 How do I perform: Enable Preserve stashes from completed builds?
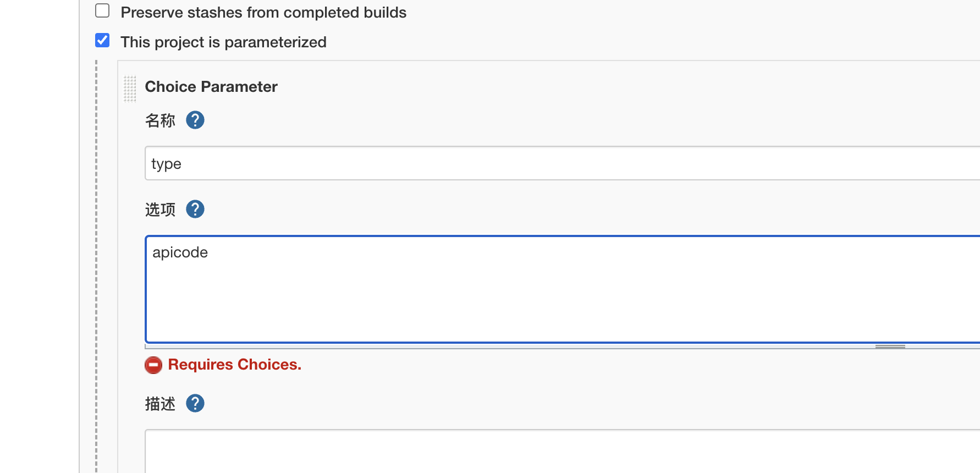point(102,10)
